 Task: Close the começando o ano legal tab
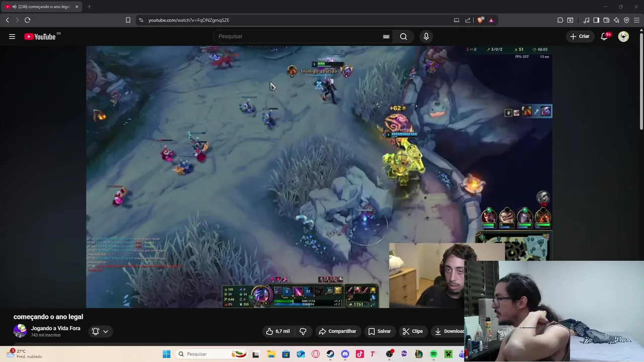tap(76, 7)
